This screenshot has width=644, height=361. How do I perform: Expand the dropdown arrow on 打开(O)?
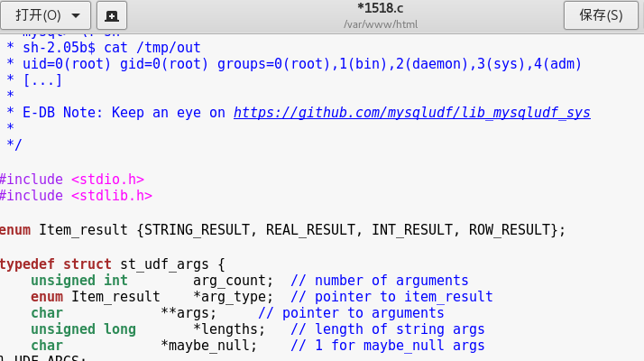click(x=76, y=16)
